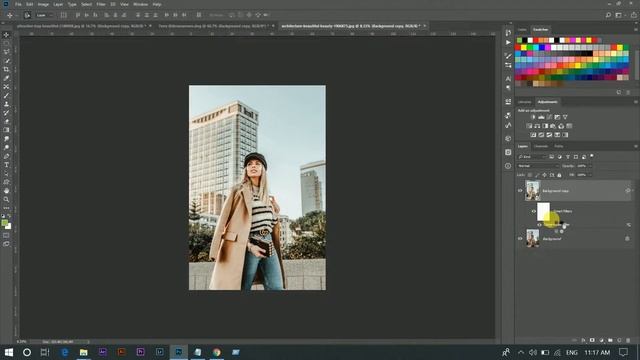640x360 pixels.
Task: Toggle visibility of Smart Filters
Action: click(x=533, y=211)
